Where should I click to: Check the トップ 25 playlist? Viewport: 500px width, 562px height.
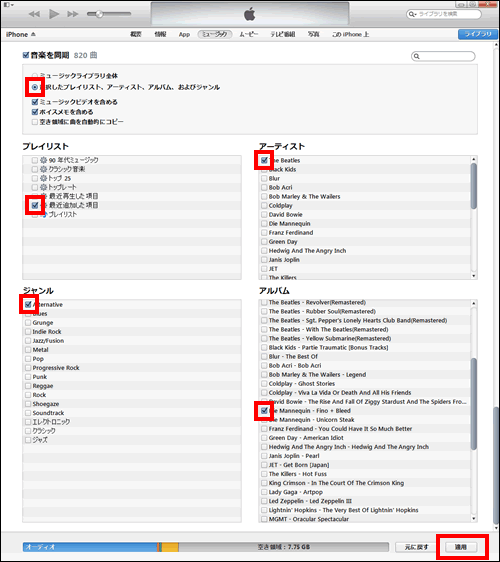click(x=35, y=178)
